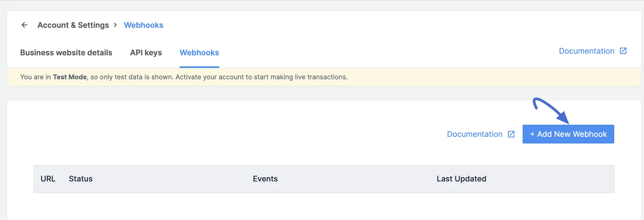Viewport: 644px width, 220px height.
Task: Click the Events column header
Action: point(265,178)
